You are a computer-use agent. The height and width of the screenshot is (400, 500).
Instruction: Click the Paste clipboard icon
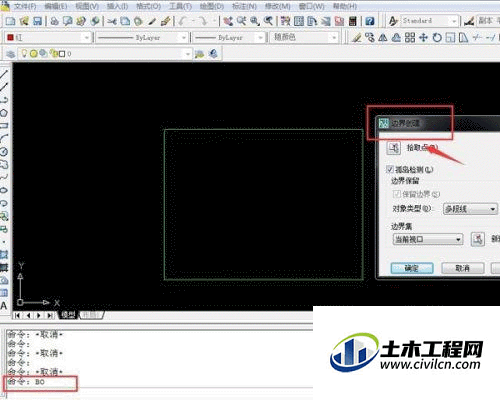point(138,21)
